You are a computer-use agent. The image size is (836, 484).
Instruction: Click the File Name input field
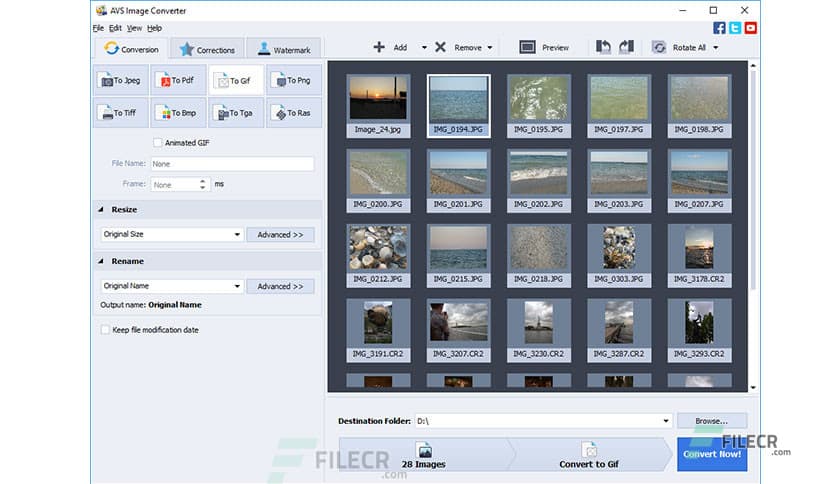[232, 164]
